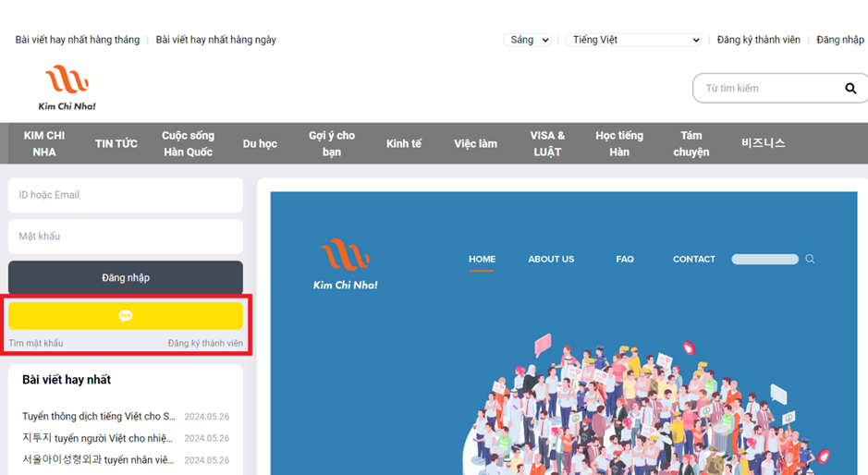Open article 지투지 tuyển người Việt cho nhiệ...
Image resolution: width=868 pixels, height=475 pixels.
point(97,438)
